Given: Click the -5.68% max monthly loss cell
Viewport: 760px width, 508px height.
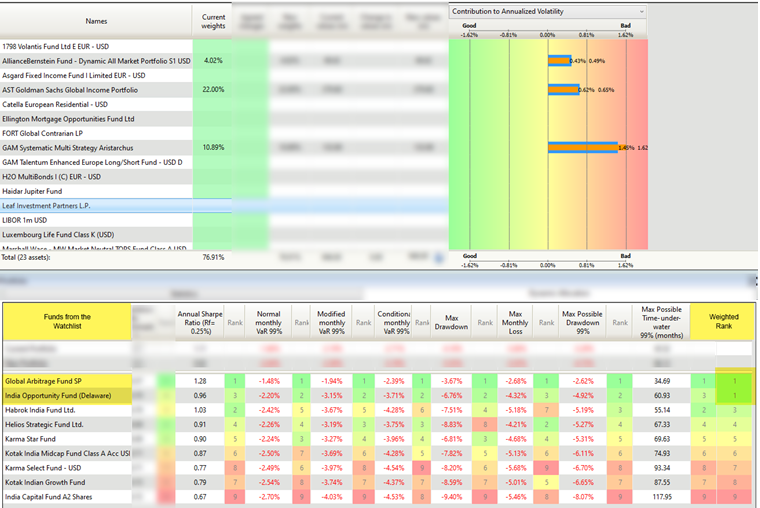Looking at the screenshot, I should (x=516, y=468).
